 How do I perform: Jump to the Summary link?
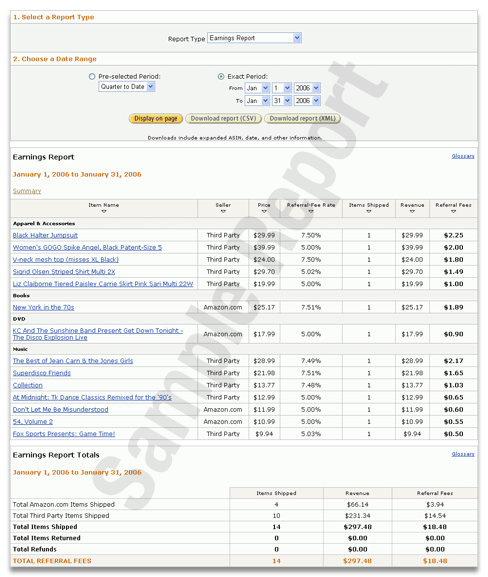click(x=27, y=191)
